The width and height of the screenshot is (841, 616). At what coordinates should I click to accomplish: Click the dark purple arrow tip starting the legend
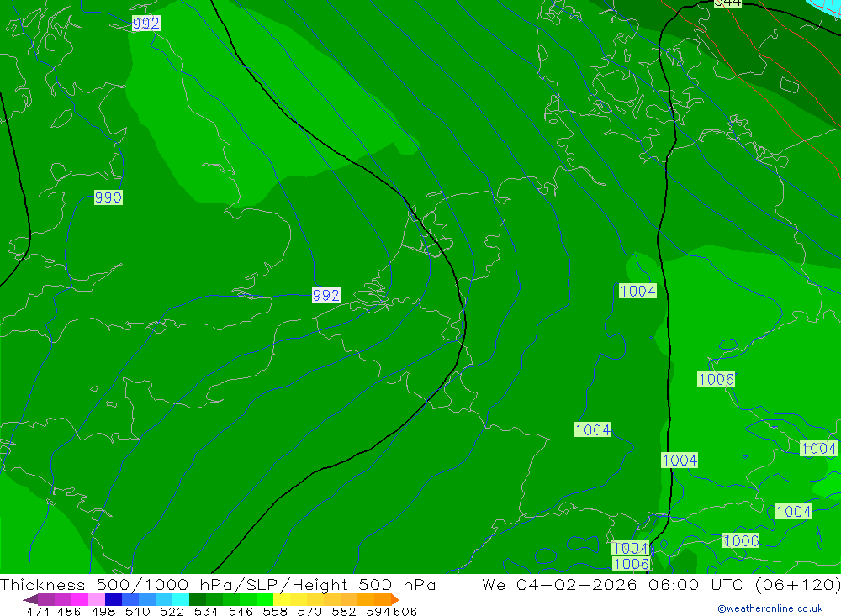[x=30, y=599]
